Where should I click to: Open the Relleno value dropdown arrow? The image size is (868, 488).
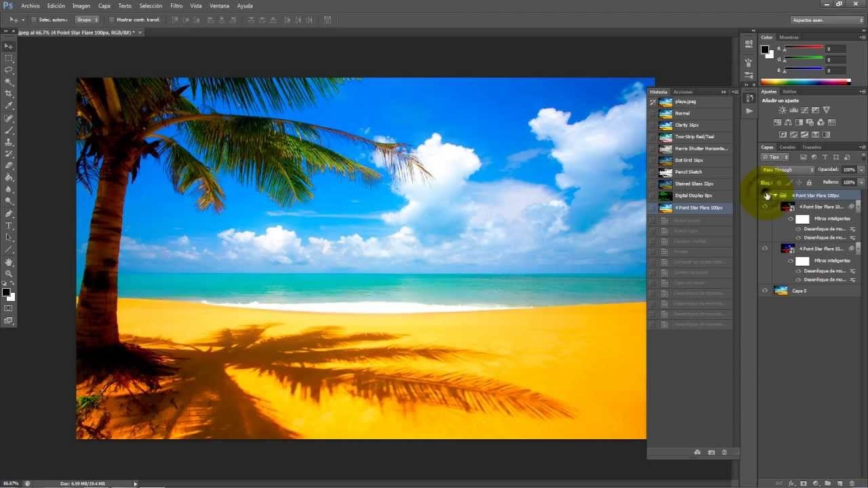click(x=861, y=182)
